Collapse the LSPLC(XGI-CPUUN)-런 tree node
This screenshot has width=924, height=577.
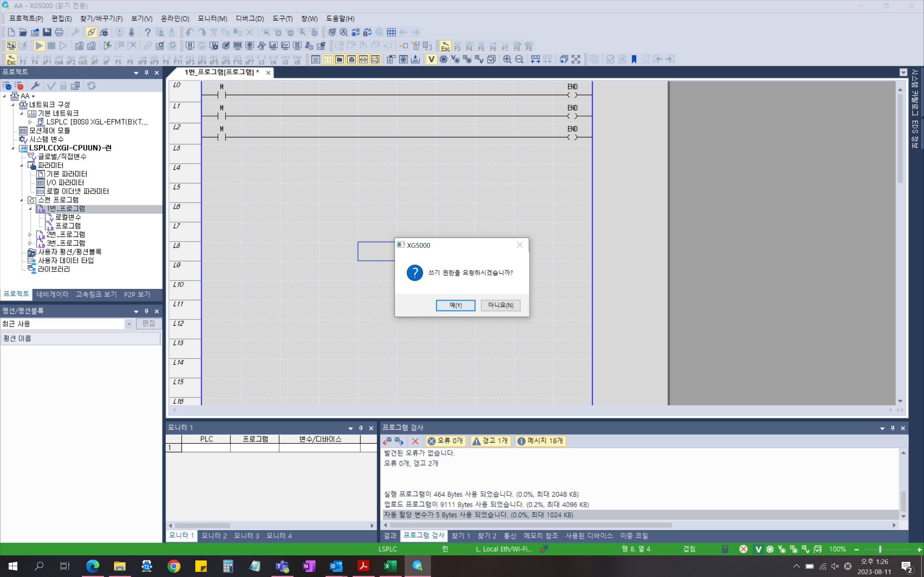[13, 148]
